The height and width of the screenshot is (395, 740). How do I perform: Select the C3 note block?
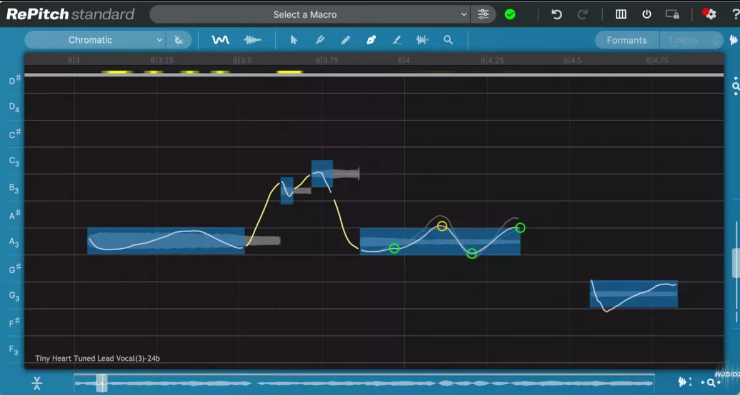click(322, 174)
